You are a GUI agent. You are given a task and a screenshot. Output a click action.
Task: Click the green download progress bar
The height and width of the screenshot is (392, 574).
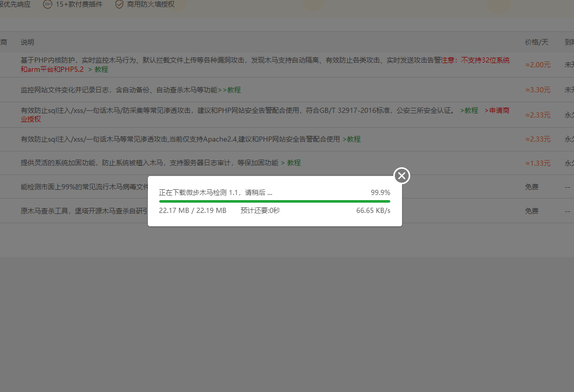point(275,201)
